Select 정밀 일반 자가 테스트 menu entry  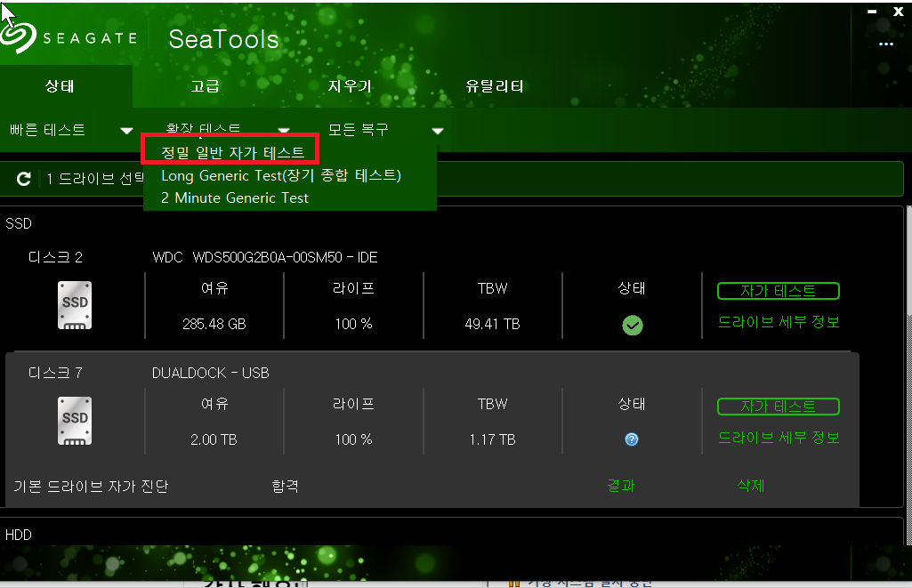pos(232,152)
